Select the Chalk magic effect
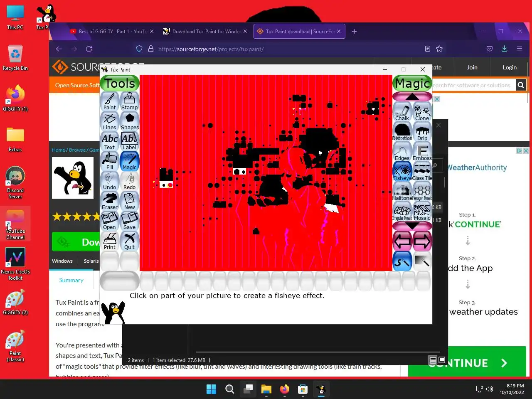Image resolution: width=532 pixels, height=399 pixels. 402,112
